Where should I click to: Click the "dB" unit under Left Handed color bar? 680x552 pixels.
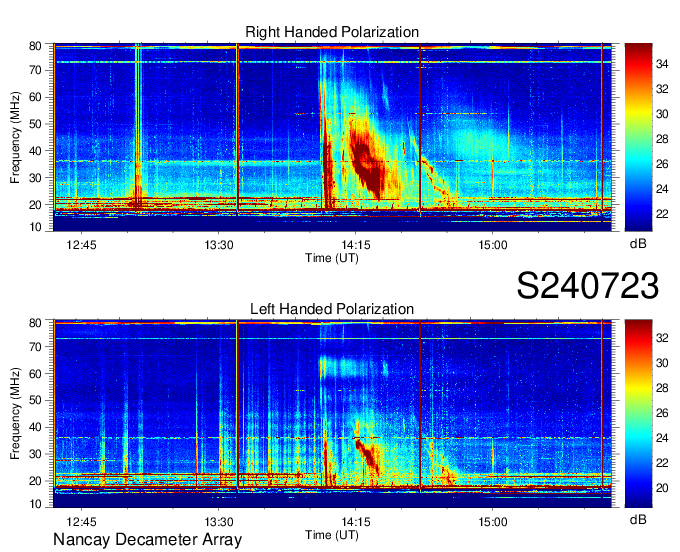pos(638,520)
